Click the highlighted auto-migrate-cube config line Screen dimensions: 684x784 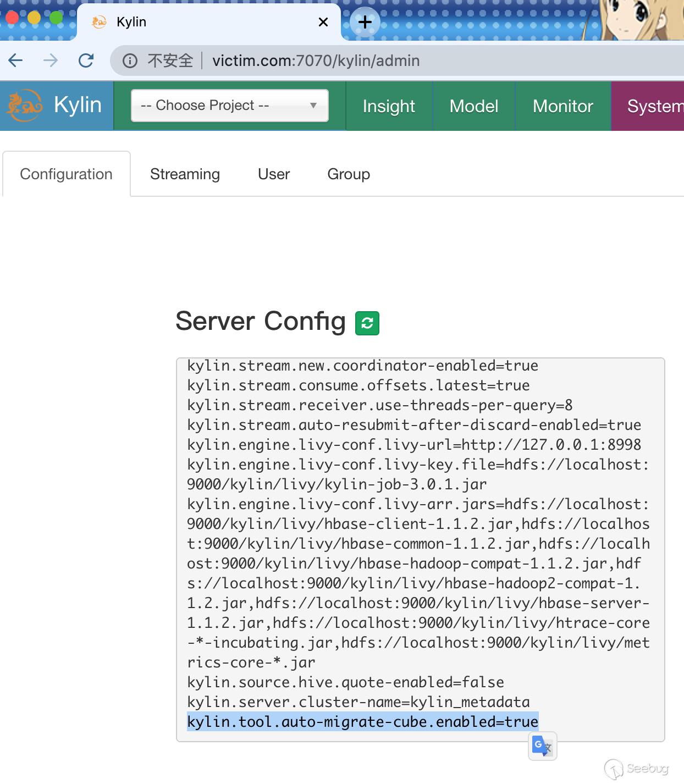click(362, 722)
